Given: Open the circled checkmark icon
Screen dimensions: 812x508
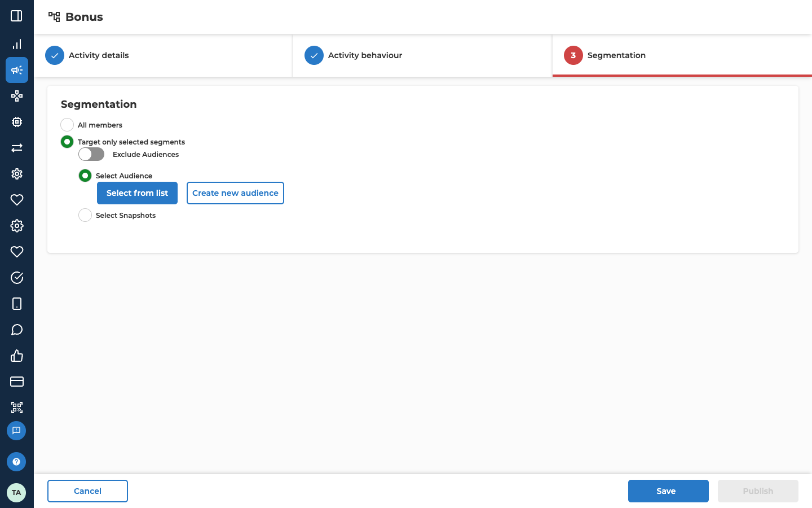Looking at the screenshot, I should click(17, 278).
